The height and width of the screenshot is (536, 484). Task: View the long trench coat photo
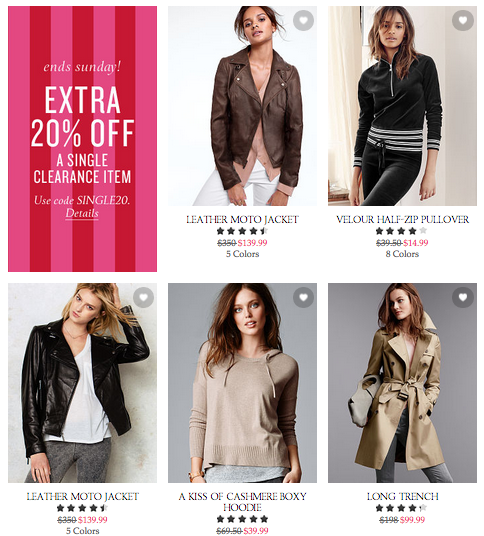click(402, 383)
